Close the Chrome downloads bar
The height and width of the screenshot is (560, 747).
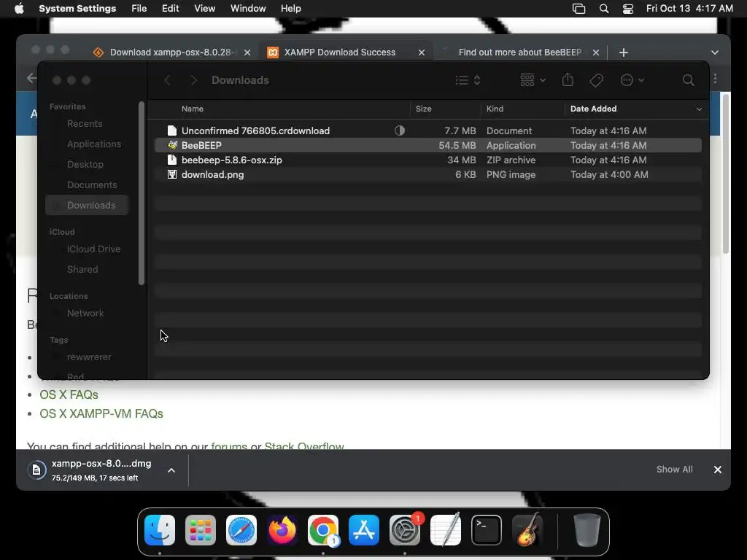click(x=718, y=470)
